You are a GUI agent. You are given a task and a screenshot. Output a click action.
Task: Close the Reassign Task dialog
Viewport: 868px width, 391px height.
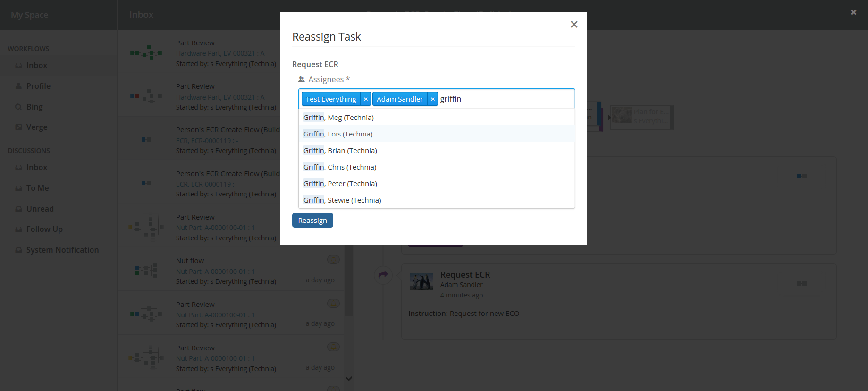pos(574,25)
